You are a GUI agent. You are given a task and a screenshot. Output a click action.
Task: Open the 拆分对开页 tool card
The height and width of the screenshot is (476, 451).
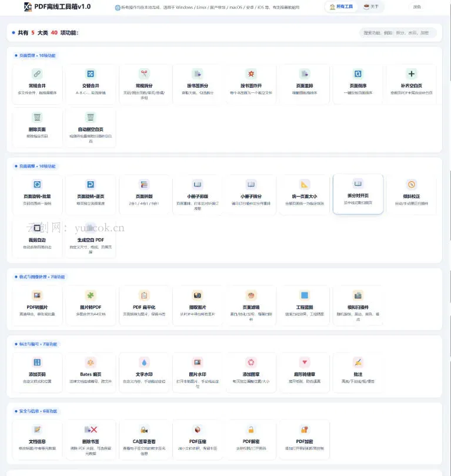(358, 194)
